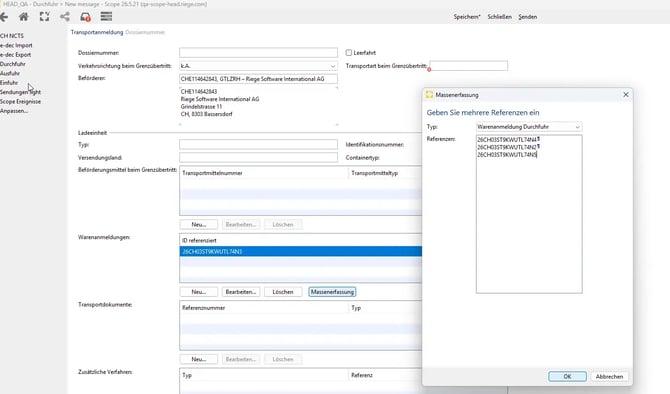The height and width of the screenshot is (394, 670).
Task: Click the Massenerfassung button under Warenanmeldungen
Action: click(332, 292)
